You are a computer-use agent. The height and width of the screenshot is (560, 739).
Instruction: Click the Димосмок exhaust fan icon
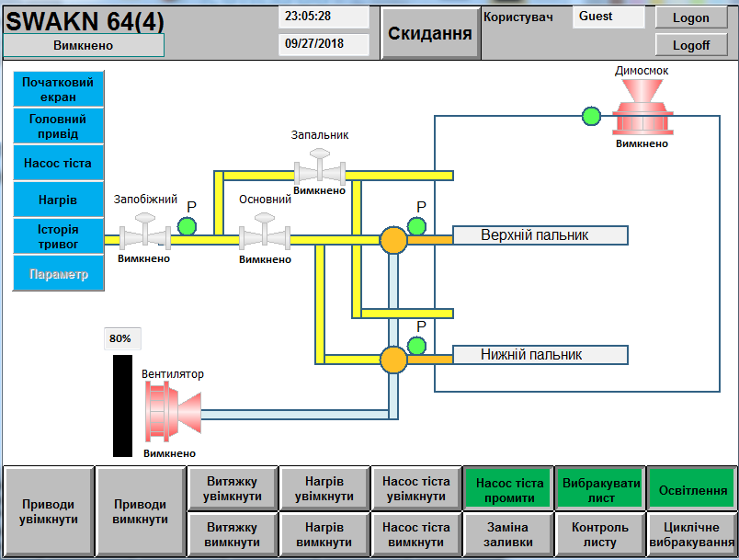click(x=642, y=108)
